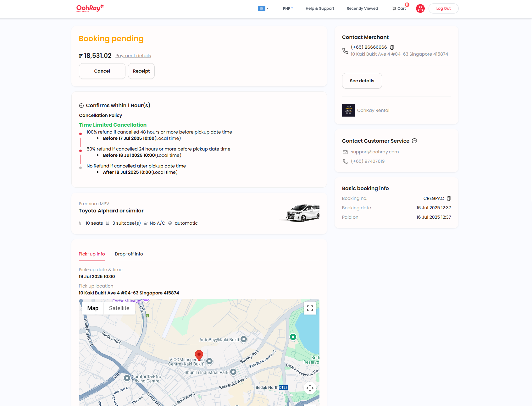The height and width of the screenshot is (406, 532).
Task: Switch to the Drop-off info tab
Action: pos(129,254)
